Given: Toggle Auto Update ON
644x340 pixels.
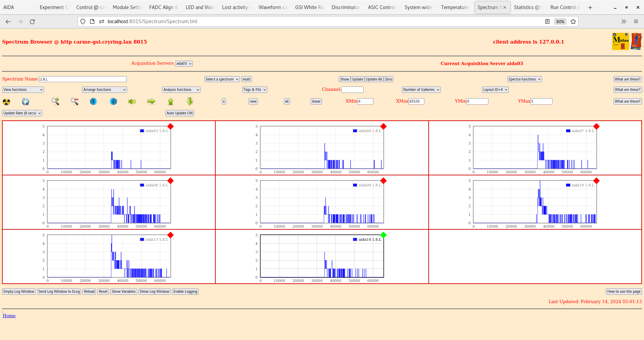Looking at the screenshot, I should 180,113.
